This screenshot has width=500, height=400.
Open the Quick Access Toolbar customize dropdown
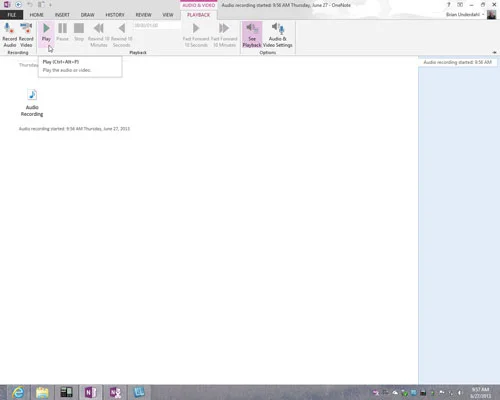point(50,5)
